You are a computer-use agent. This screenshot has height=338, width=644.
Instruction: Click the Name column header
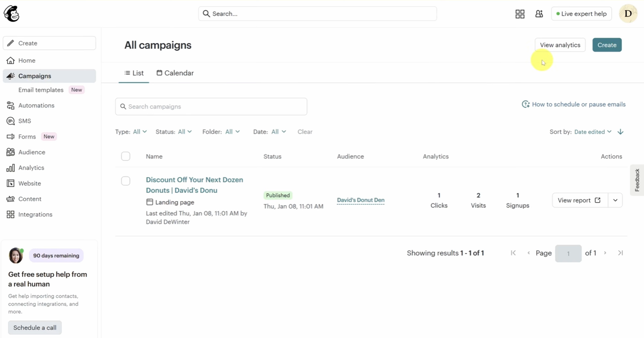[154, 156]
